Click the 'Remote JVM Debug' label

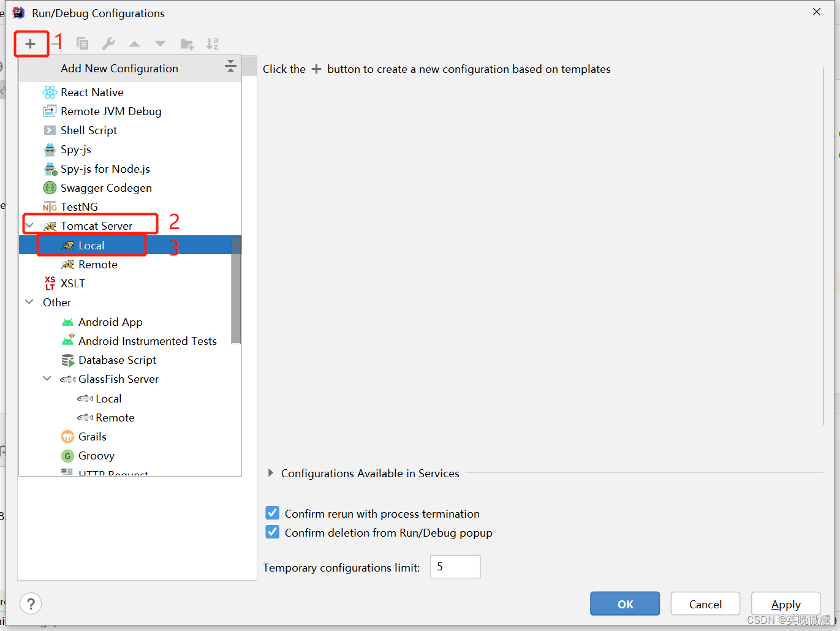coord(111,111)
